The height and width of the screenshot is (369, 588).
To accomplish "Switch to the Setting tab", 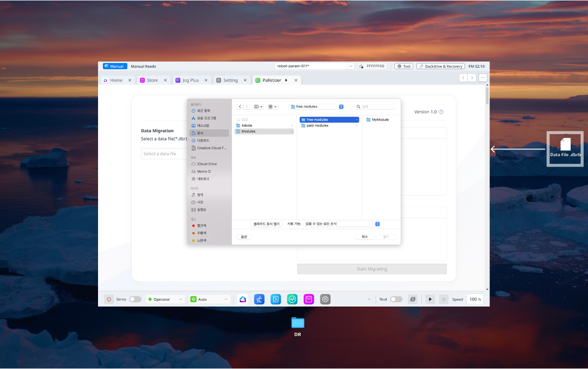I will (x=230, y=80).
